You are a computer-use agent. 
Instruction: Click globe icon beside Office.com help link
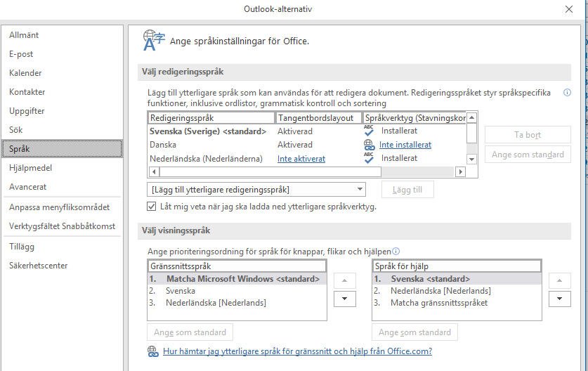[x=152, y=351]
